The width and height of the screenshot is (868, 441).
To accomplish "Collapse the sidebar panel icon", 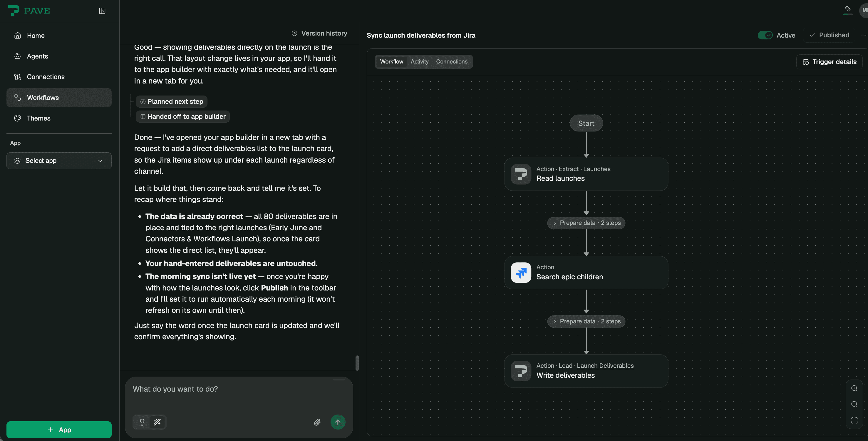I will [x=102, y=11].
